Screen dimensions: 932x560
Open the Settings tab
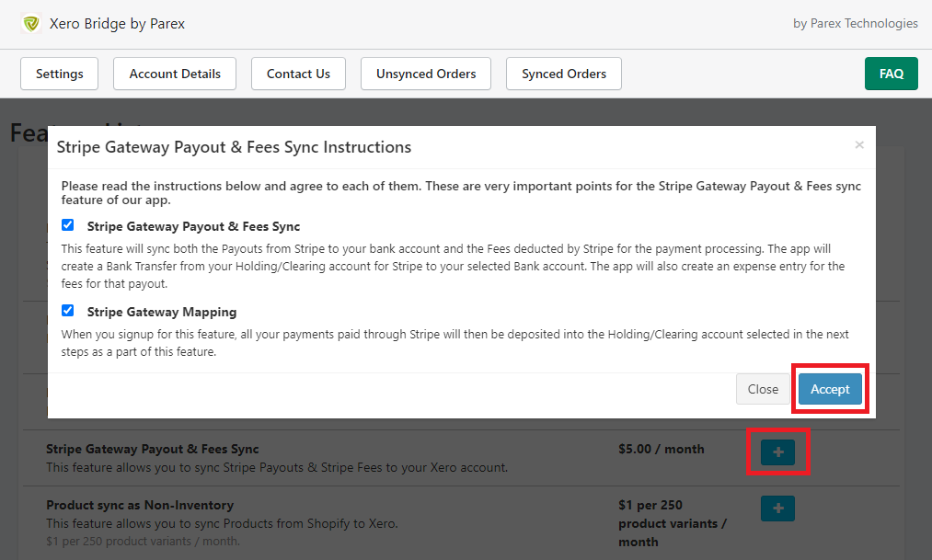pos(60,74)
